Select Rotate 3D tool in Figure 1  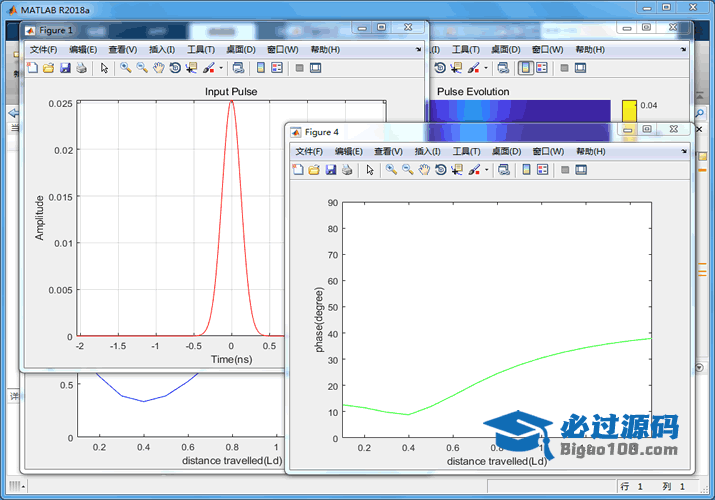(x=175, y=68)
